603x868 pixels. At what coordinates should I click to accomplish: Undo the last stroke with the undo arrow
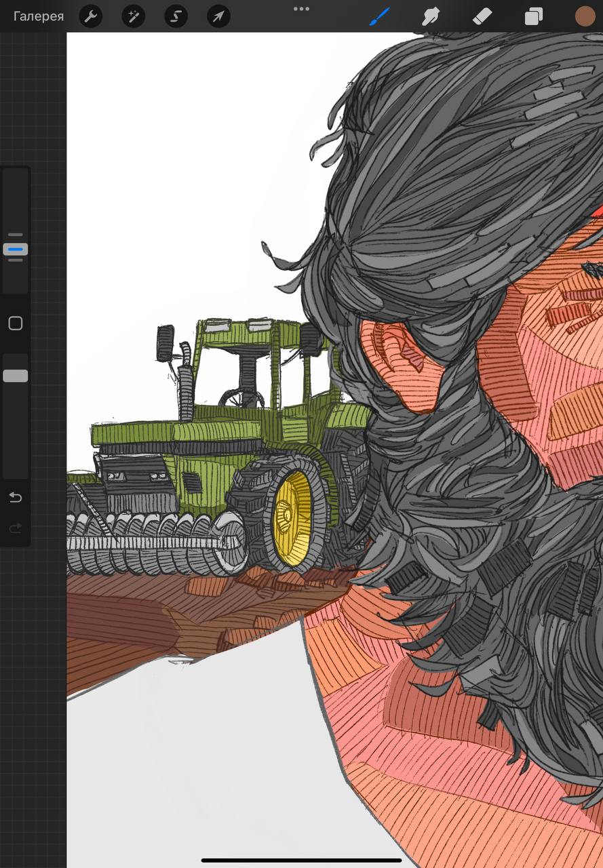click(16, 498)
